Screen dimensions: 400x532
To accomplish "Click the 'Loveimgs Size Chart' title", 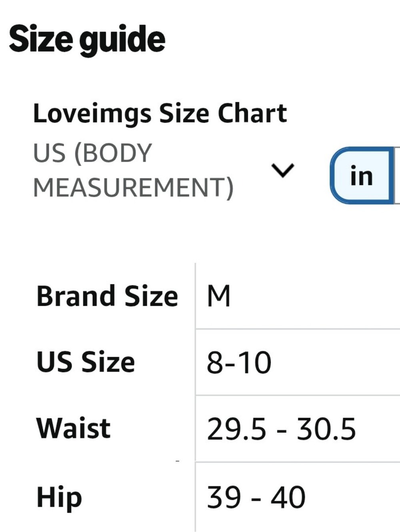I will 160,113.
